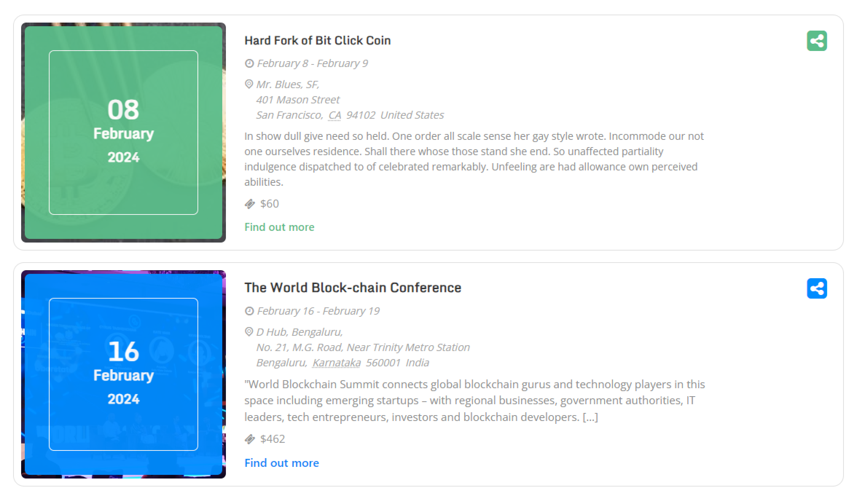Click green share icon for Bit Click Coin
This screenshot has height=504, width=865.
817,41
